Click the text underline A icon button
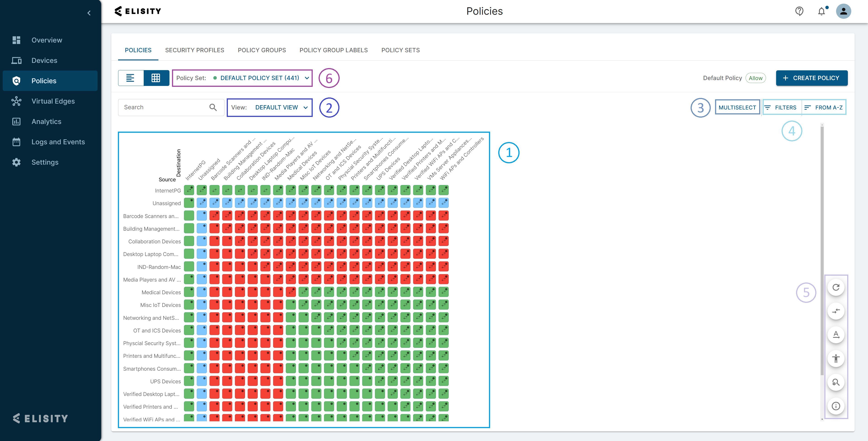Viewport: 868px width, 441px height. [836, 334]
